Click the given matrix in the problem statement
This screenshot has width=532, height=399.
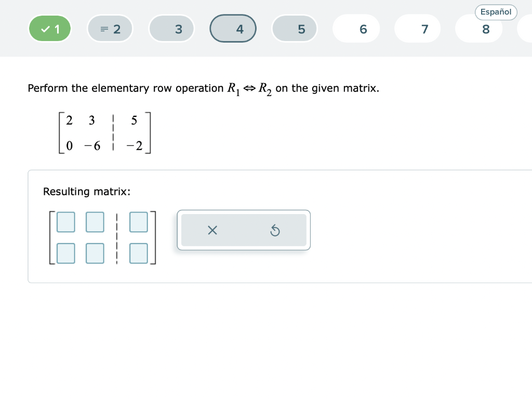click(103, 133)
